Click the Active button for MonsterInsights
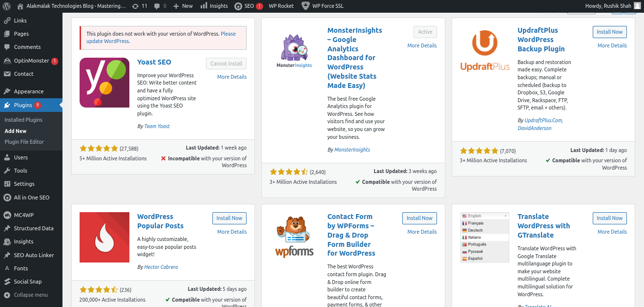This screenshot has width=644, height=307. [x=425, y=32]
